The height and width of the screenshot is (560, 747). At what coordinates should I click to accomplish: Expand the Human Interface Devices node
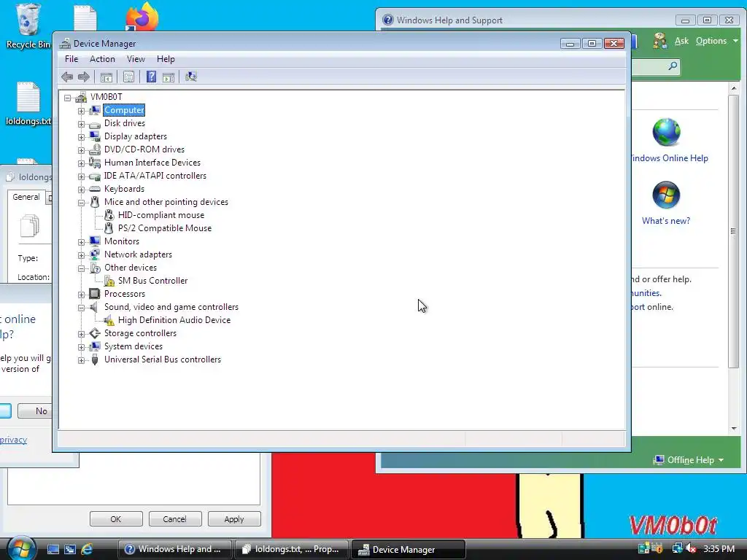[81, 163]
